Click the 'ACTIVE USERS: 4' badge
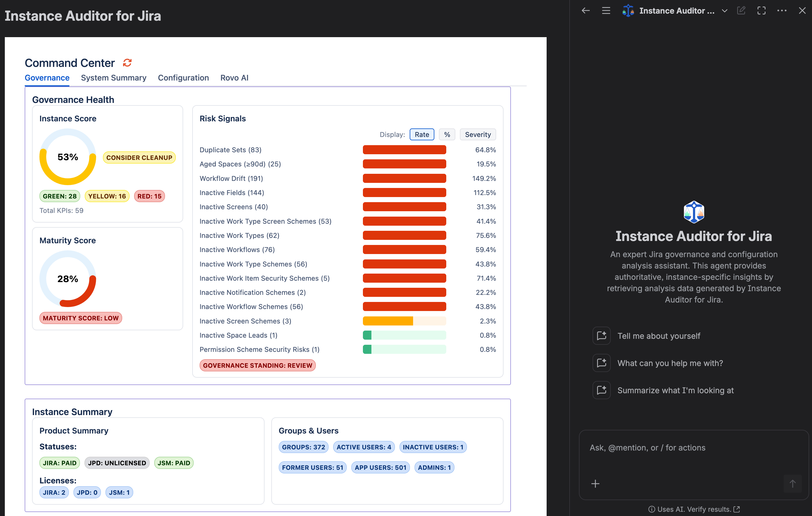This screenshot has height=516, width=812. pyautogui.click(x=364, y=447)
